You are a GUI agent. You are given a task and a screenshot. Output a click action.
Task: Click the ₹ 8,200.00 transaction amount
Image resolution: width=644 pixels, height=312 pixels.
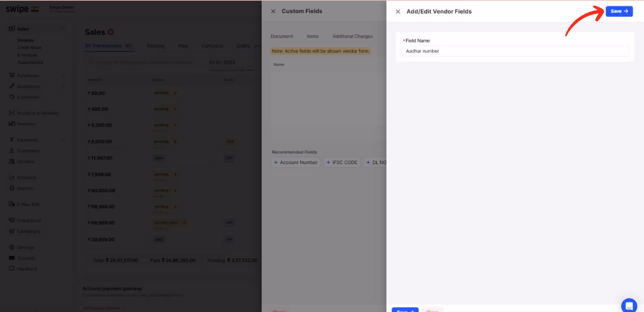(100, 125)
